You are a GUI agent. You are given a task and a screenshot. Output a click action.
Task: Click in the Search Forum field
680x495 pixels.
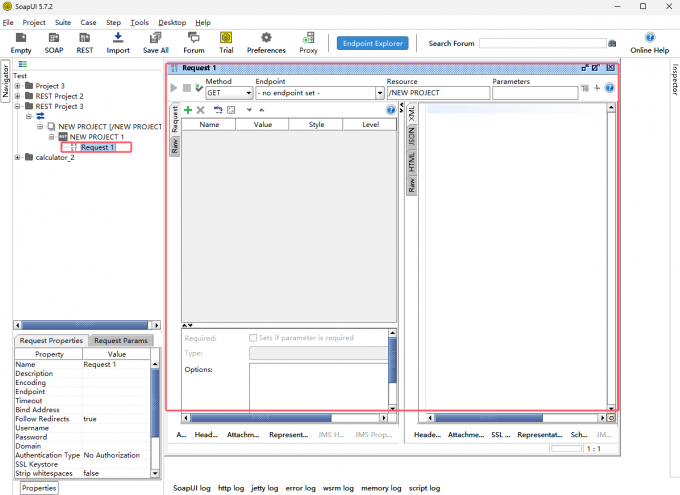[543, 43]
